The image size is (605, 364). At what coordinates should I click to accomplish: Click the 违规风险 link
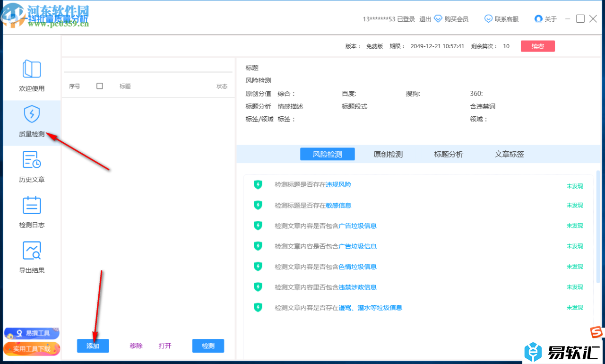tap(339, 185)
